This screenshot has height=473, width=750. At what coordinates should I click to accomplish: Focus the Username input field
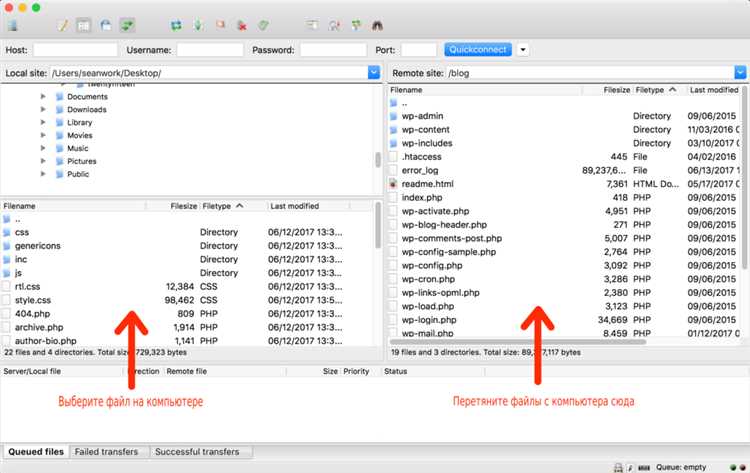click(210, 50)
